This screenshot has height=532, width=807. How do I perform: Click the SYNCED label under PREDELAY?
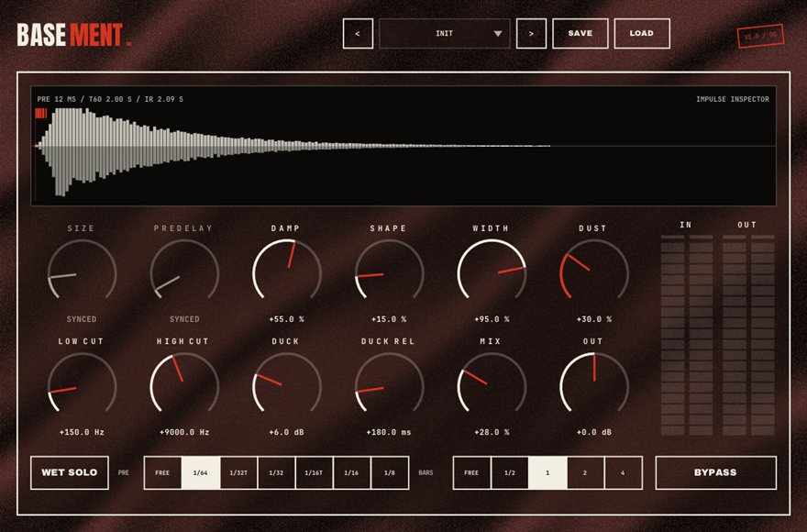tap(184, 319)
